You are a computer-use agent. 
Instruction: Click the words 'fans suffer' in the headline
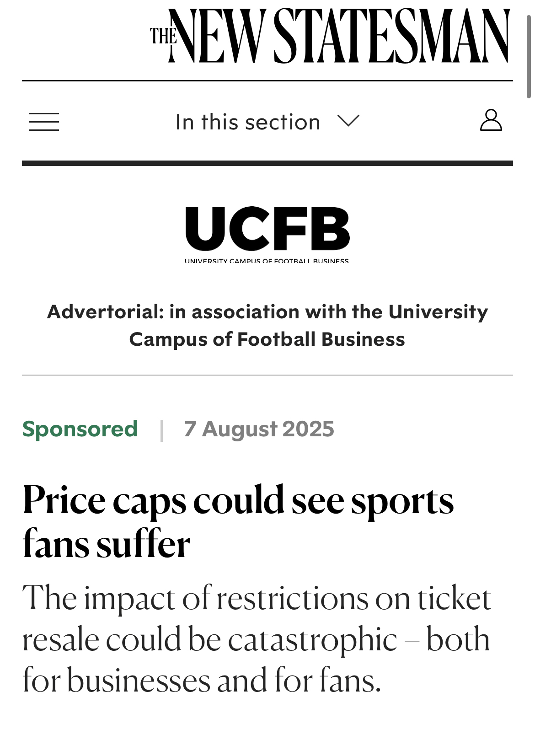(106, 544)
